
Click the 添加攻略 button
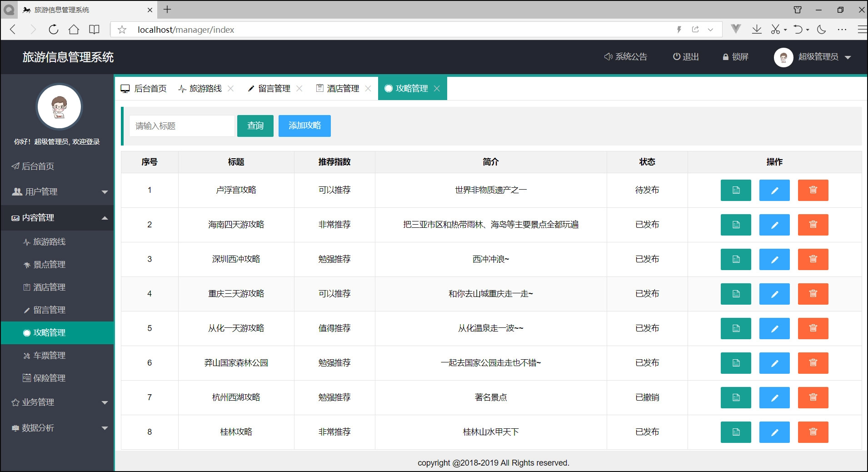304,126
